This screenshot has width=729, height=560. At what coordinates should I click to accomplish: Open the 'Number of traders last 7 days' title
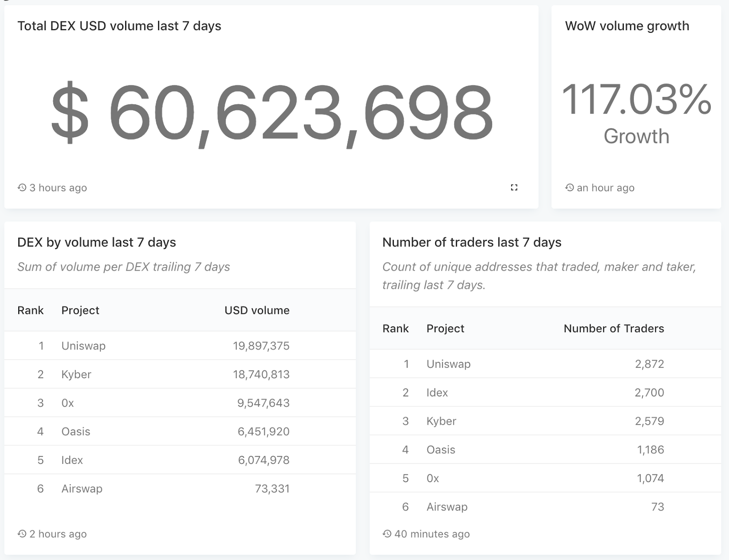click(x=472, y=242)
